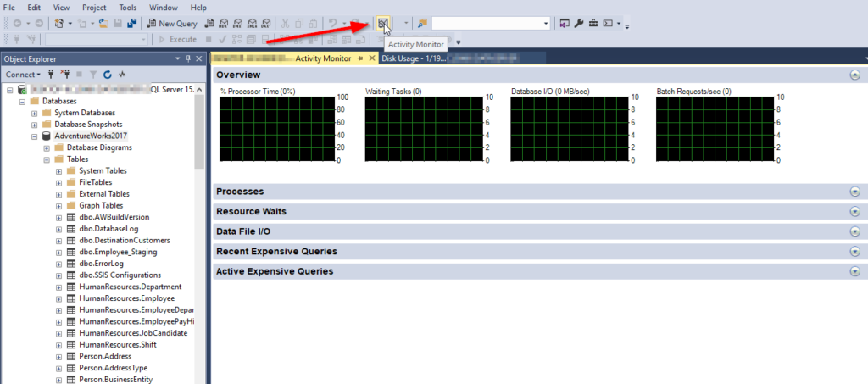This screenshot has height=384, width=868.
Task: Expand the Resource Waits section
Action: pos(854,212)
